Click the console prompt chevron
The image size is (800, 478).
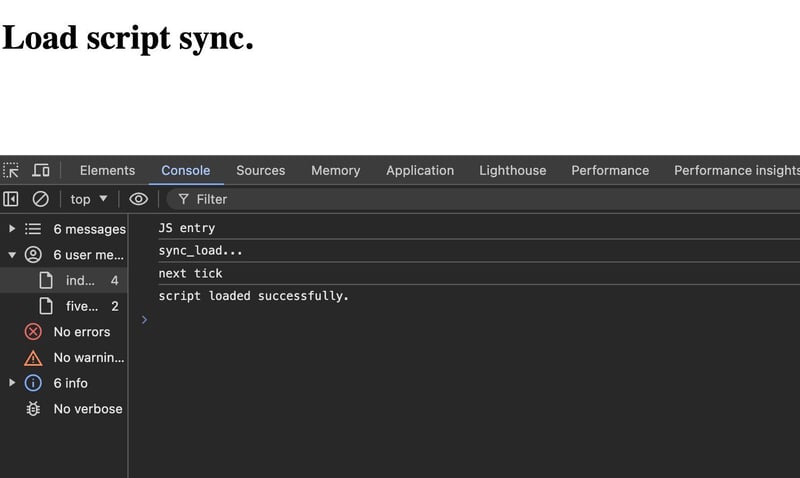tap(144, 320)
